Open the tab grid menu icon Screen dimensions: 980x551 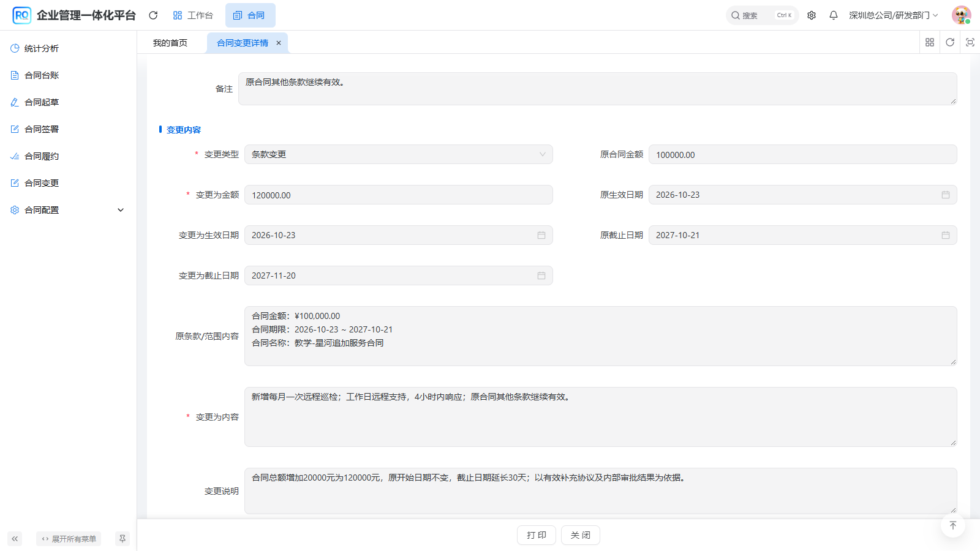point(930,42)
